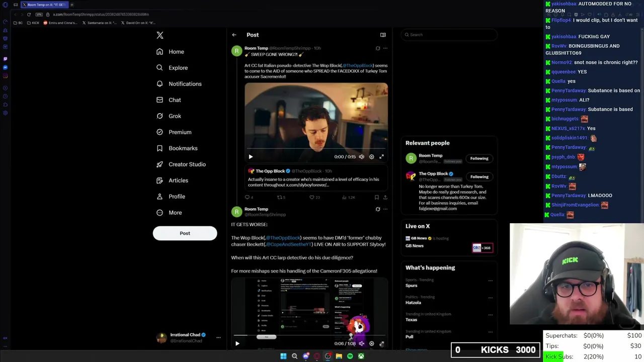This screenshot has width=644, height=362.
Task: Bookmark the first post
Action: pyautogui.click(x=376, y=198)
